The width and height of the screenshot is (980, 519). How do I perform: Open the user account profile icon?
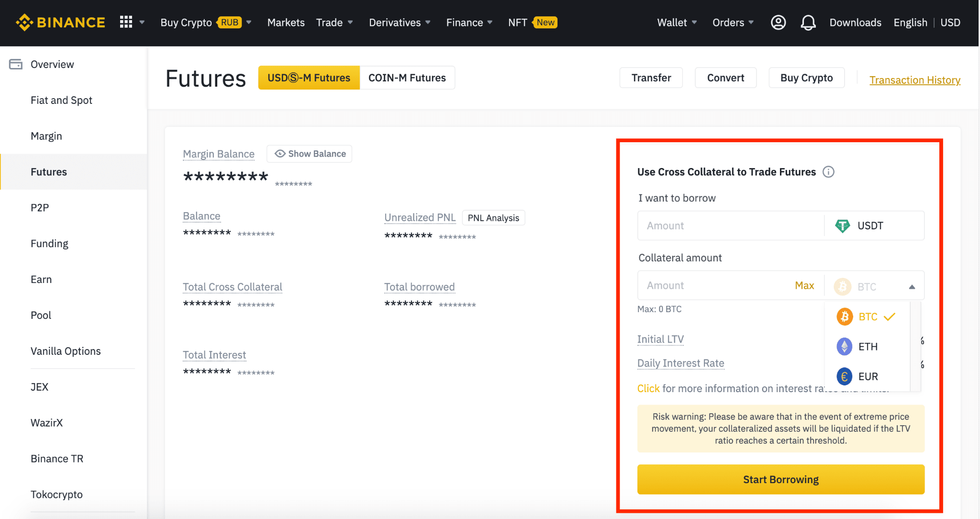click(x=778, y=23)
